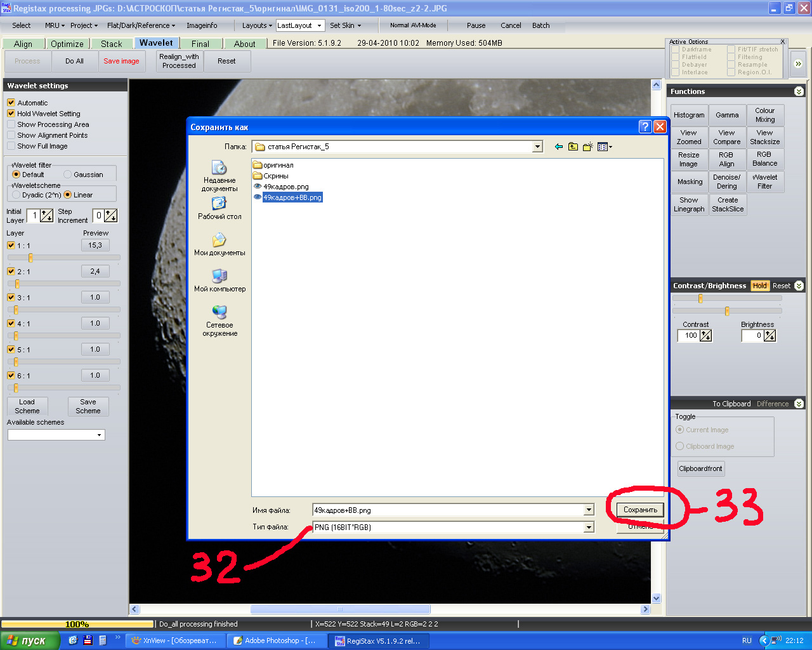The image size is (812, 650).
Task: Enable Show Processing Area
Action: (x=11, y=124)
